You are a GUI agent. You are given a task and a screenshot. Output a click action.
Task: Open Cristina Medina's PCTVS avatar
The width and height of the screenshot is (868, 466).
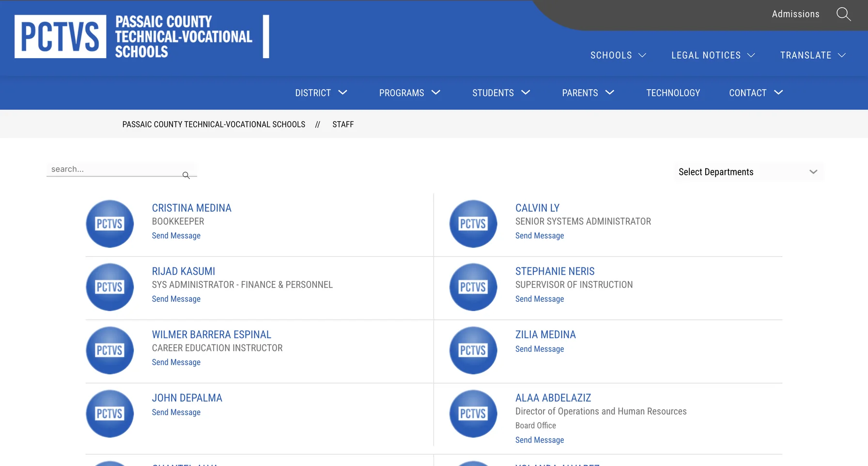coord(110,224)
